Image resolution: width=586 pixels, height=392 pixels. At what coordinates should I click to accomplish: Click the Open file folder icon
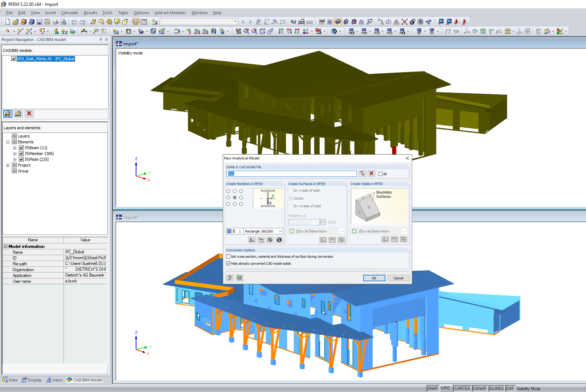tap(15, 22)
